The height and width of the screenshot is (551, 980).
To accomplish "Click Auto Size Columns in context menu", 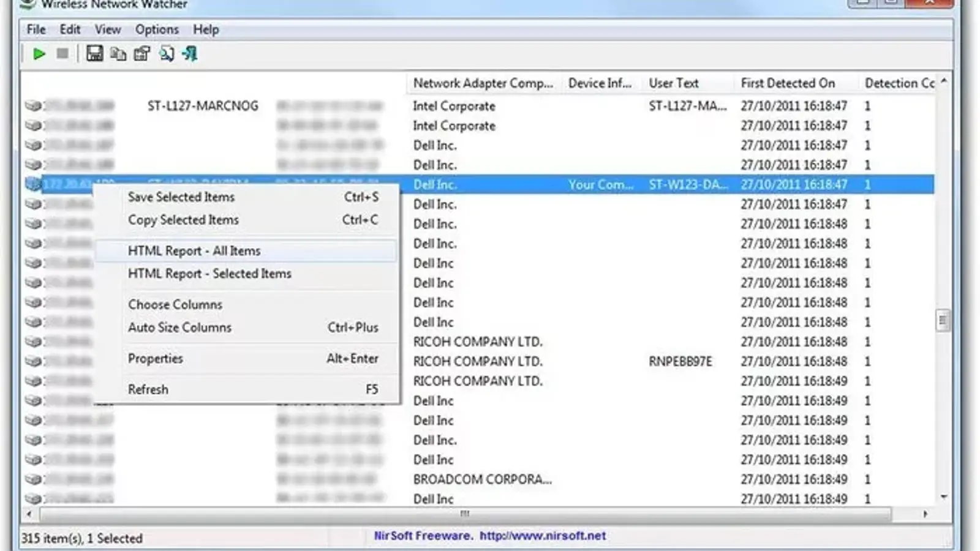I will (x=246, y=328).
